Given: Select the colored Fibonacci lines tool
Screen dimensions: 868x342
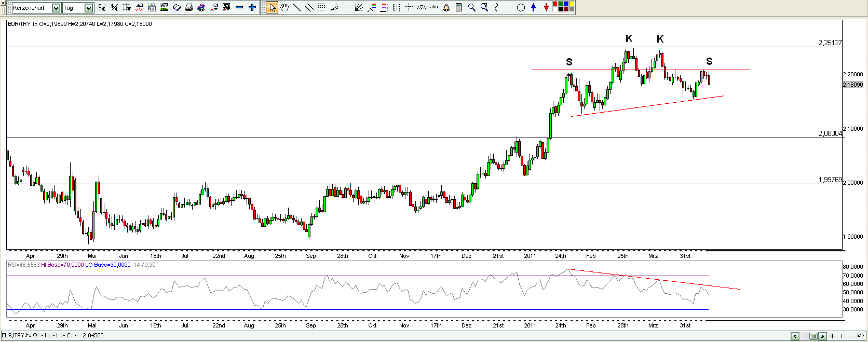Looking at the screenshot, I should pos(372,7).
